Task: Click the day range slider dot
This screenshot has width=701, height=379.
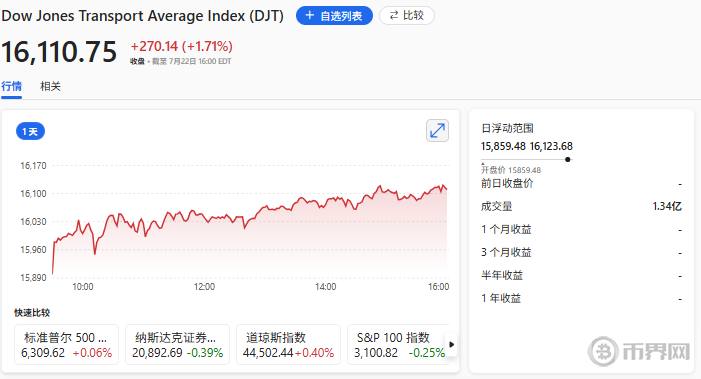Action: click(x=568, y=160)
